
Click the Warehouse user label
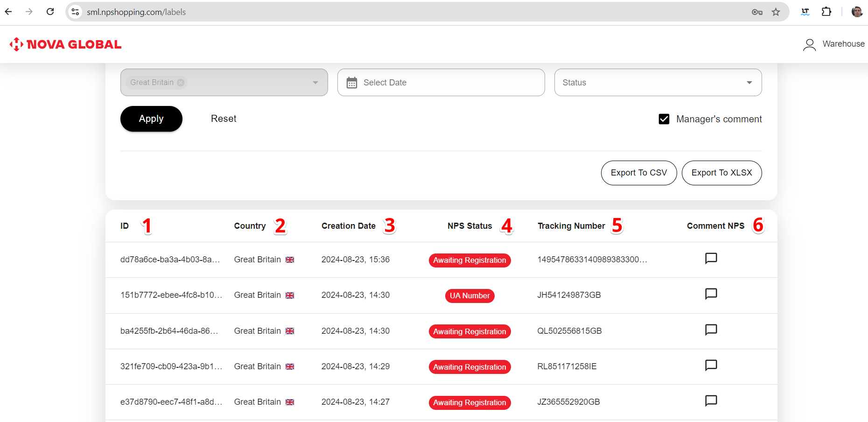[843, 44]
